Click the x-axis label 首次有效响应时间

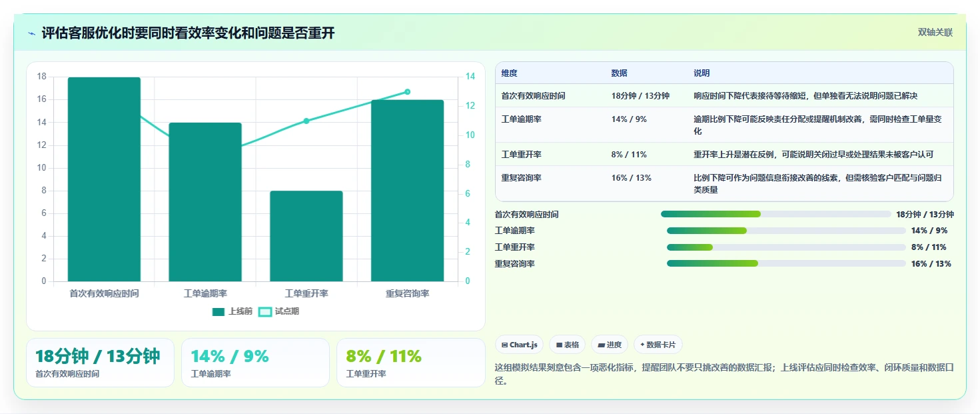[x=104, y=293]
